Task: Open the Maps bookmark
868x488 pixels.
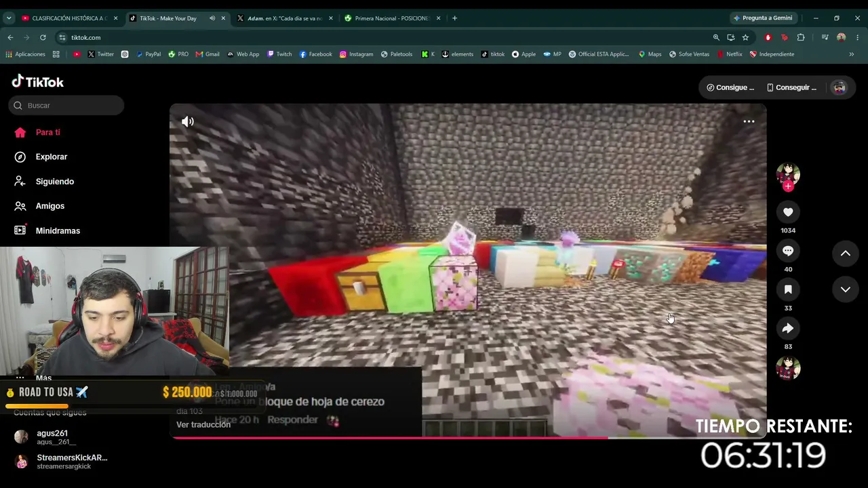Action: (x=650, y=54)
